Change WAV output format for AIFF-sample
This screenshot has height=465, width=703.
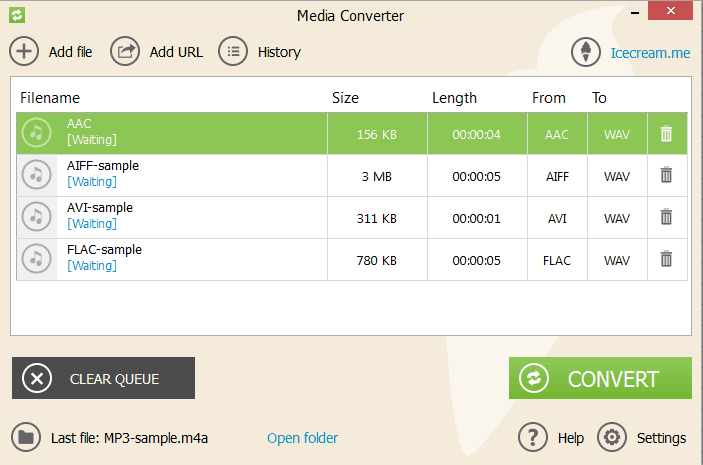pos(617,177)
